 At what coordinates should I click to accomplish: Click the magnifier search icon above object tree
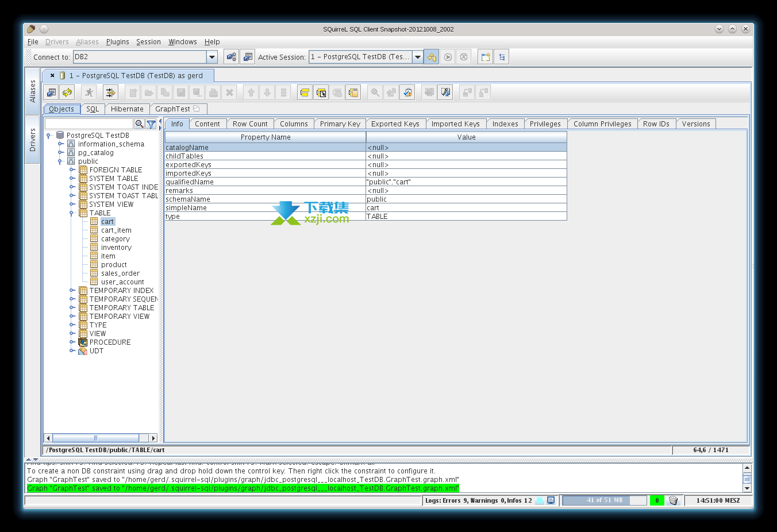(139, 124)
